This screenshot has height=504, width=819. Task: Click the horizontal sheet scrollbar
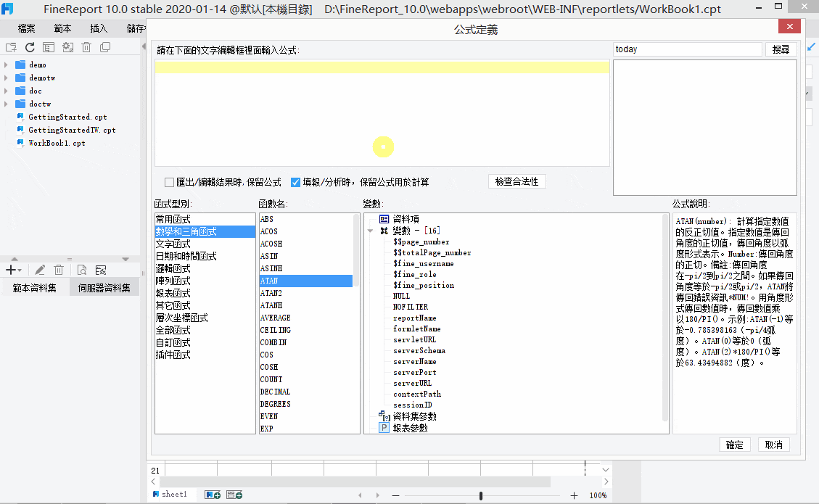pyautogui.click(x=355, y=481)
